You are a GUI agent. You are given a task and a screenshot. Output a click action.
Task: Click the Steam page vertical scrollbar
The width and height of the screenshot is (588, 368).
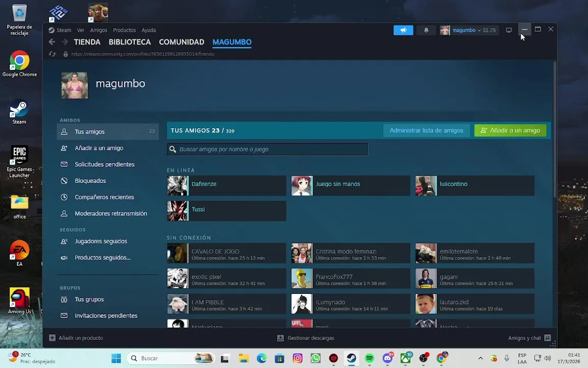click(x=555, y=129)
